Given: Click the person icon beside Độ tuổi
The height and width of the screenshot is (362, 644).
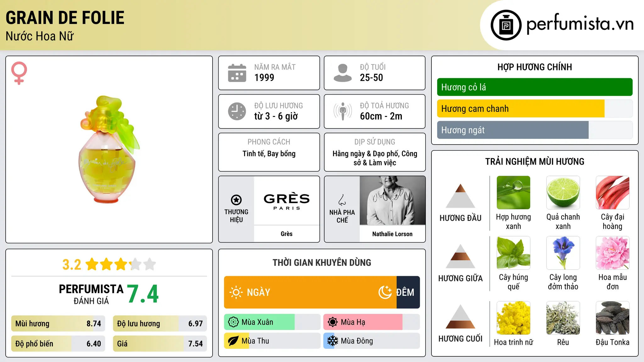Looking at the screenshot, I should [x=343, y=73].
